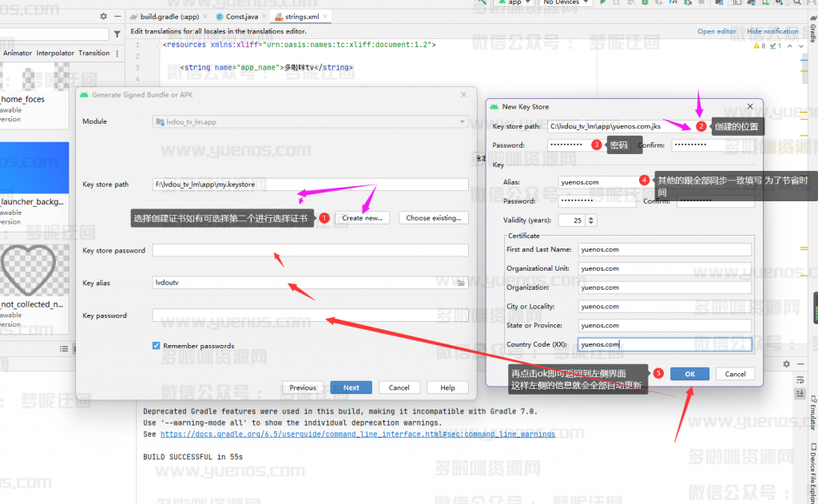Open the Gradle command line warnings link
This screenshot has width=818, height=504.
358,435
